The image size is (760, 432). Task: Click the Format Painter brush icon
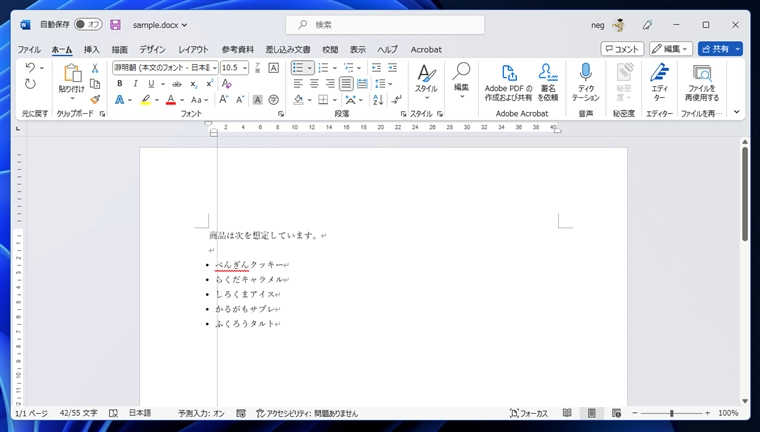pyautogui.click(x=95, y=99)
